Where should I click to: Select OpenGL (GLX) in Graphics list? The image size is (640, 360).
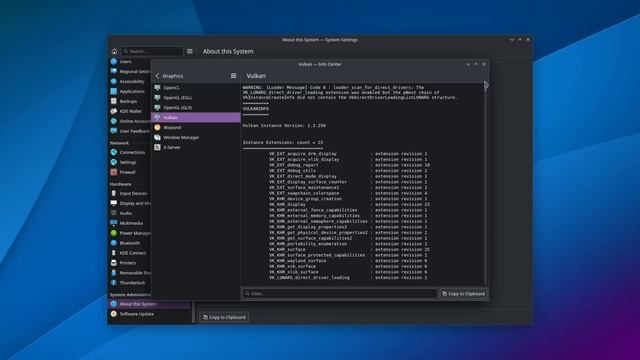tap(196, 107)
